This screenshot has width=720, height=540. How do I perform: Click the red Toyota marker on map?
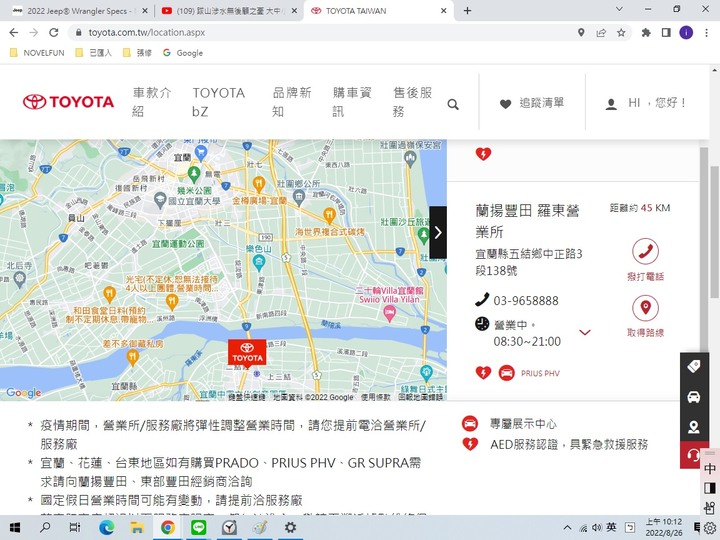tap(247, 352)
